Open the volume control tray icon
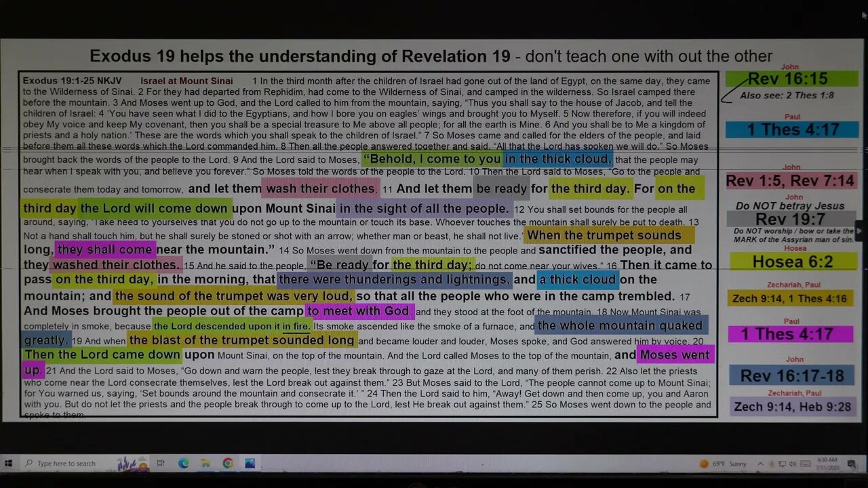Image resolution: width=868 pixels, height=488 pixels. (793, 464)
